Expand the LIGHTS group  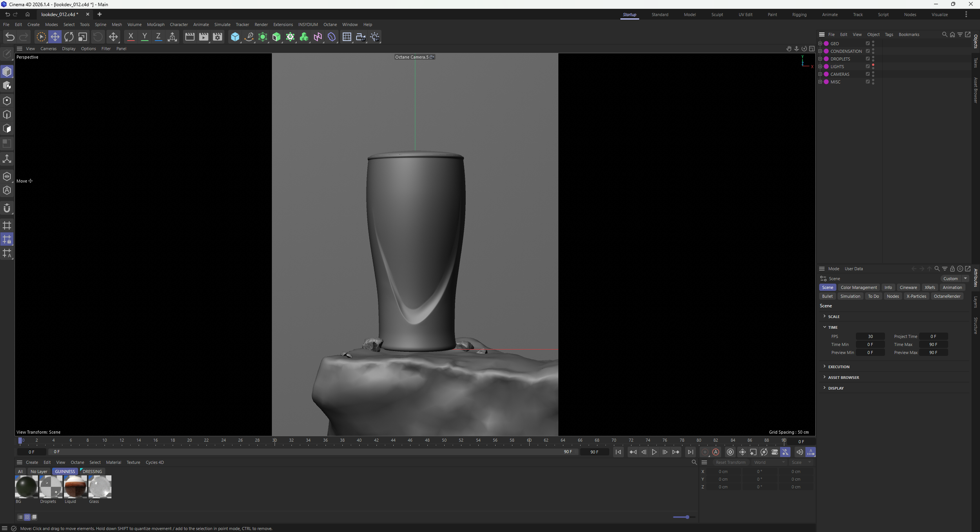pyautogui.click(x=820, y=67)
